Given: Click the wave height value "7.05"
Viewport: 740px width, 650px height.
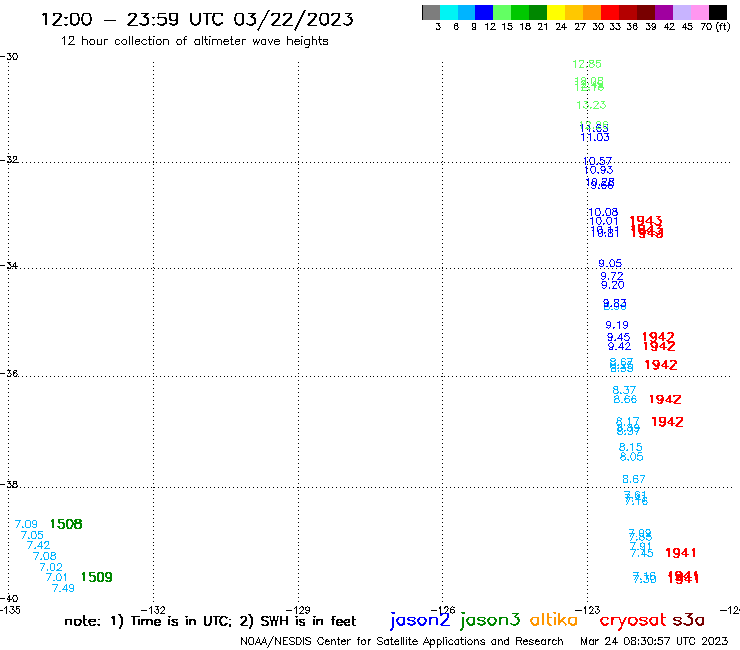Looking at the screenshot, I should [x=32, y=535].
